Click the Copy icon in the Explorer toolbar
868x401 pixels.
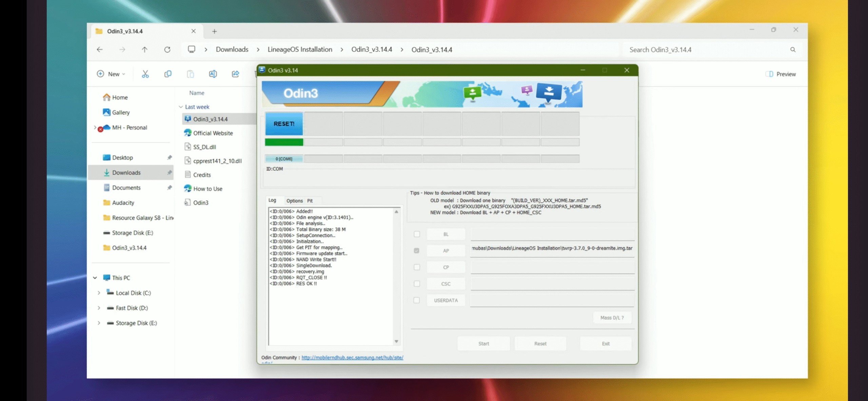point(167,74)
